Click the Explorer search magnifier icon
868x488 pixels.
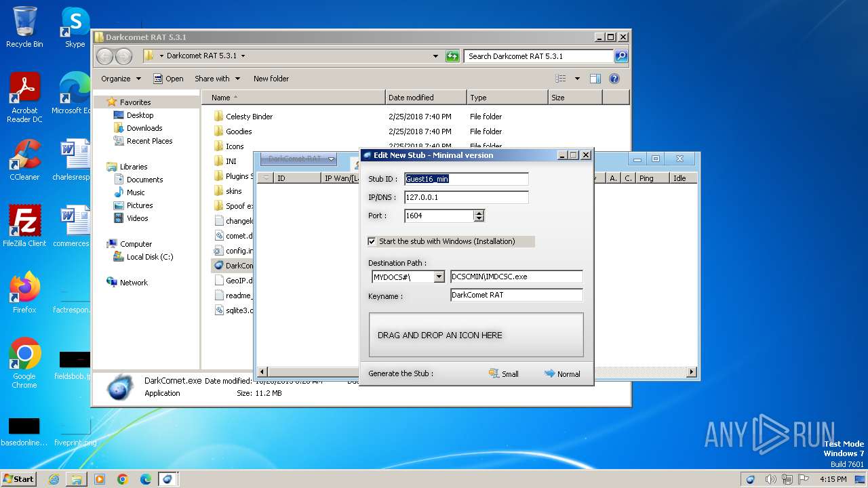click(621, 56)
